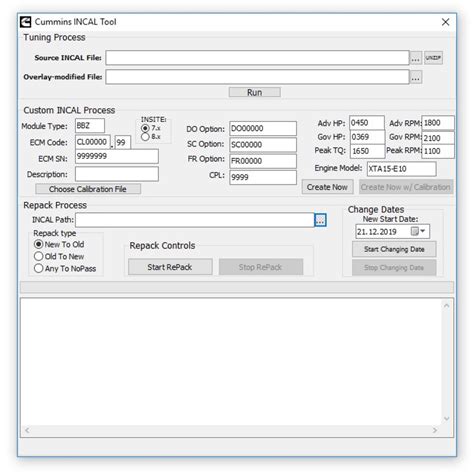474x474 pixels.
Task: Browse for Overlay-modified File
Action: (x=415, y=77)
